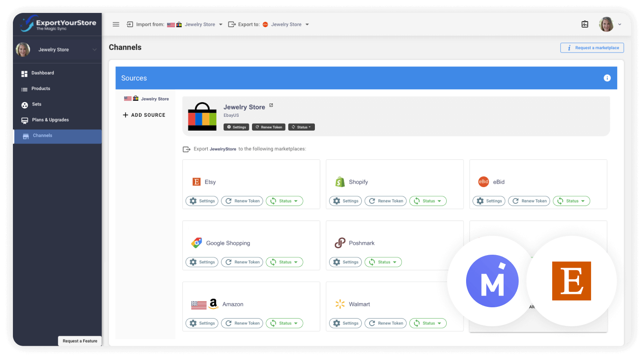This screenshot has height=359, width=644.
Task: Click the eBid logo icon
Action: (484, 182)
